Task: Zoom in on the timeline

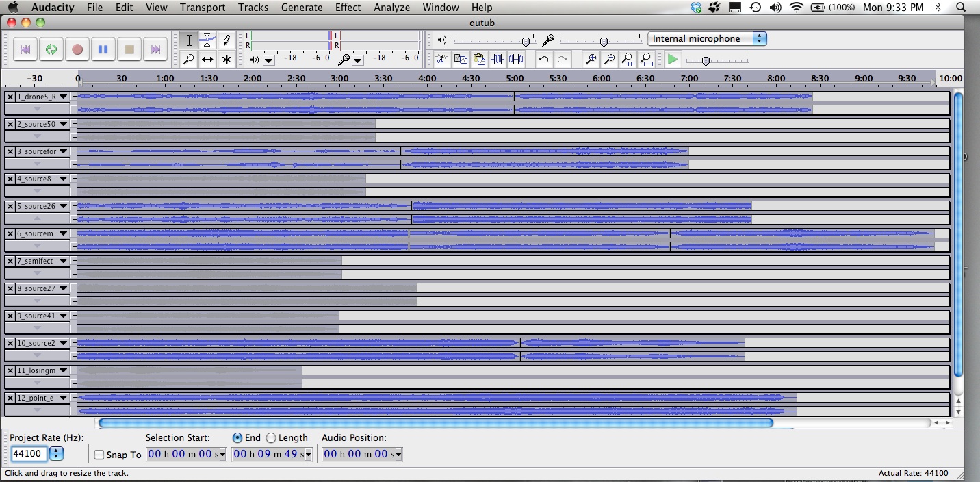Action: click(x=591, y=59)
